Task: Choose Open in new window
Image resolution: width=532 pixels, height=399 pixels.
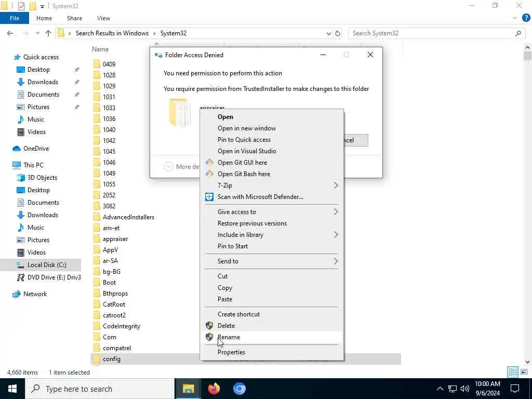Action: tap(246, 128)
